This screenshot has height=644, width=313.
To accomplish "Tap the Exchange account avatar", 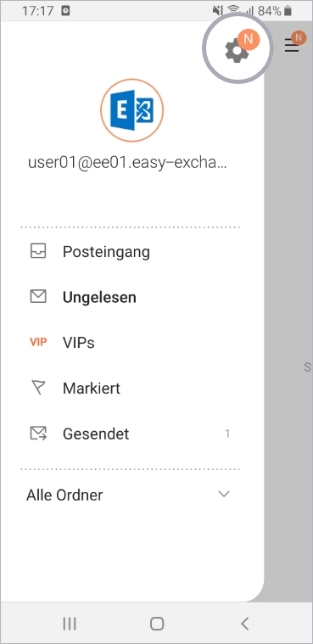I will pos(131,110).
